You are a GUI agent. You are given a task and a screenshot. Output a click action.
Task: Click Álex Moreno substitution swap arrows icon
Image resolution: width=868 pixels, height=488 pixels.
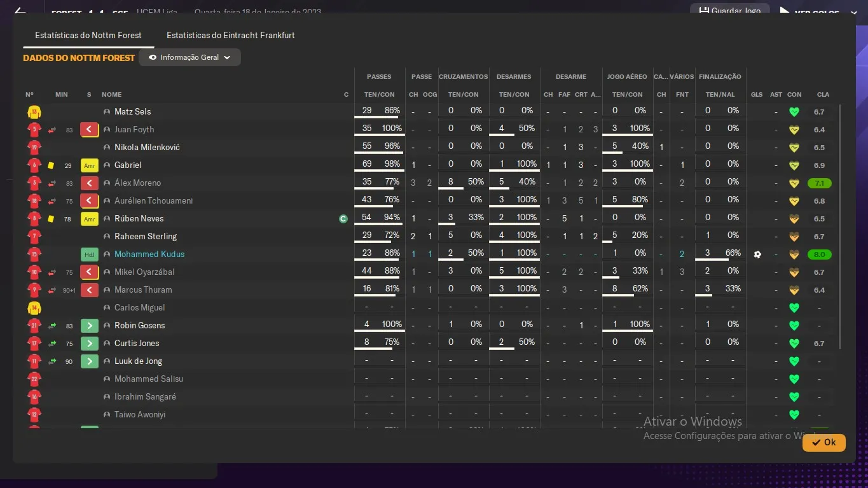[x=52, y=183]
